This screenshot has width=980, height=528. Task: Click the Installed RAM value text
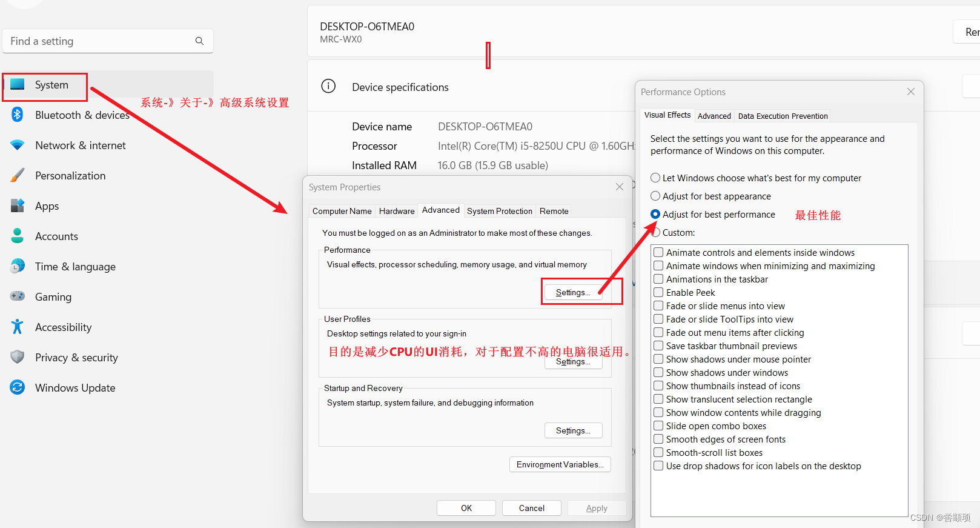(x=493, y=165)
